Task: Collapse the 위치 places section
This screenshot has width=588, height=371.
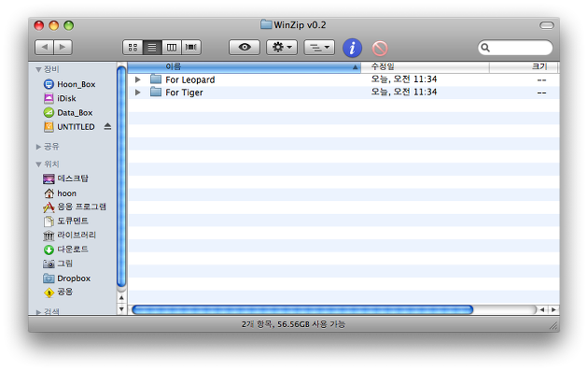Action: coord(38,164)
